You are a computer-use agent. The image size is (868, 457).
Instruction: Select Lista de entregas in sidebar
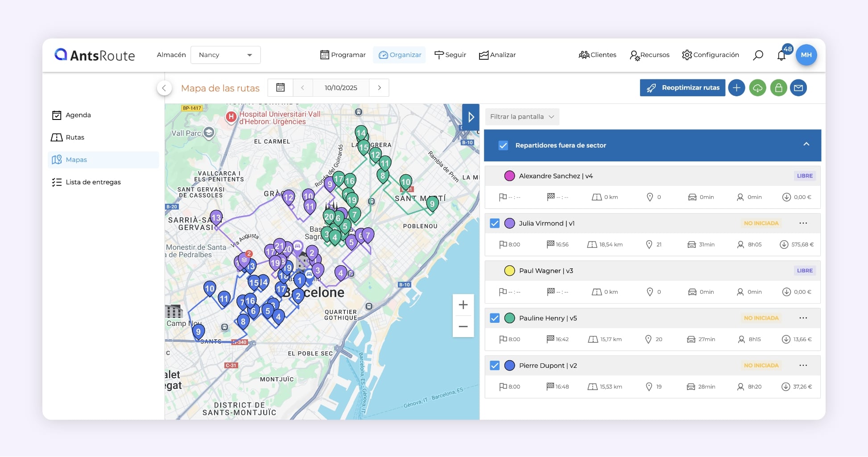tap(93, 182)
